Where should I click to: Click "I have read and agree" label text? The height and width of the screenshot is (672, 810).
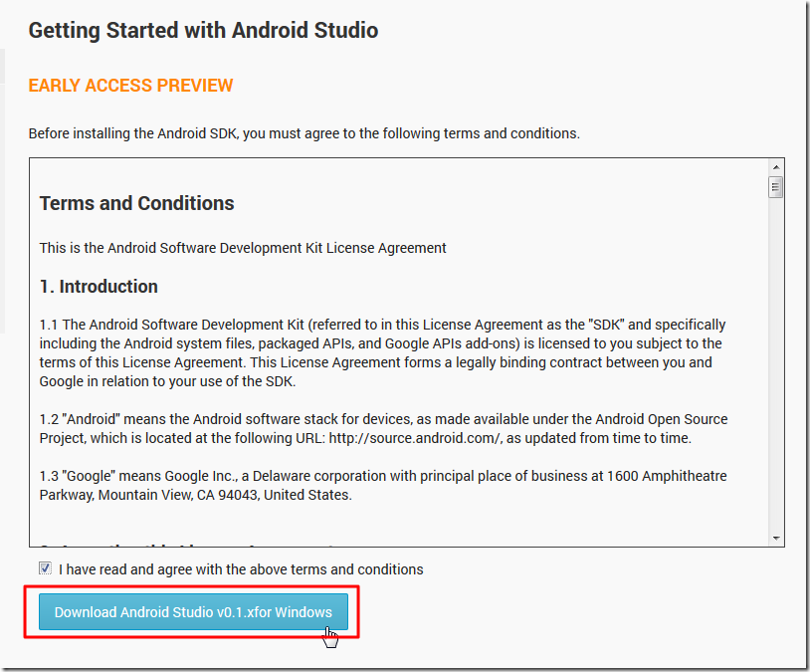(241, 569)
